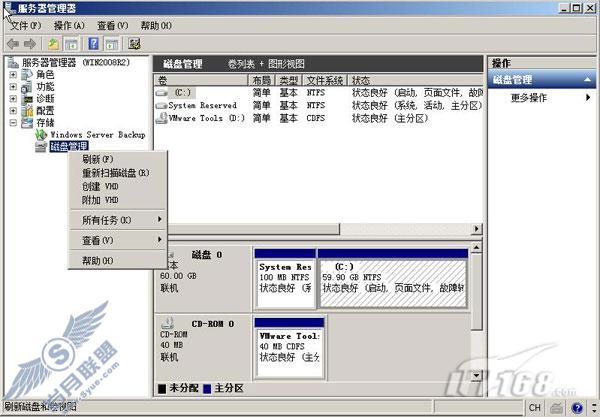Choose 重新扫描磁盘(R) from context menu
The image size is (600, 417).
[x=117, y=173]
